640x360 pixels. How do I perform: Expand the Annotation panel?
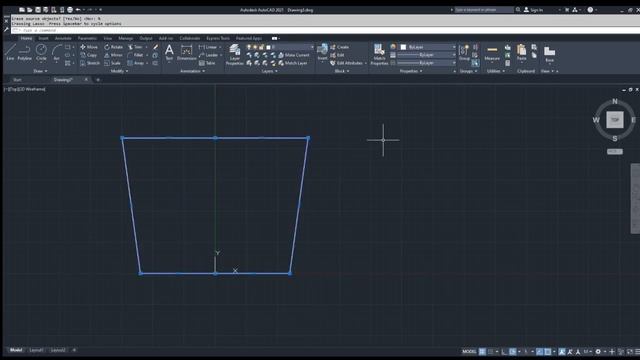tap(192, 71)
